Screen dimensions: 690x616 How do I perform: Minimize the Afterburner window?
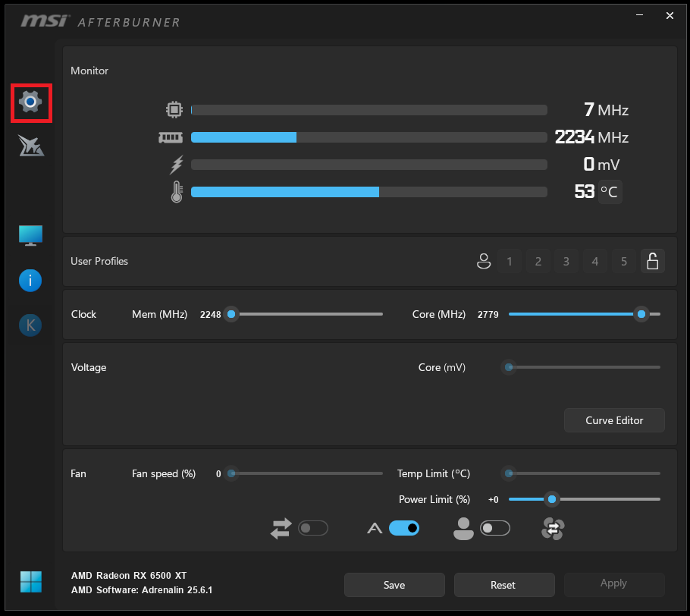click(x=640, y=15)
